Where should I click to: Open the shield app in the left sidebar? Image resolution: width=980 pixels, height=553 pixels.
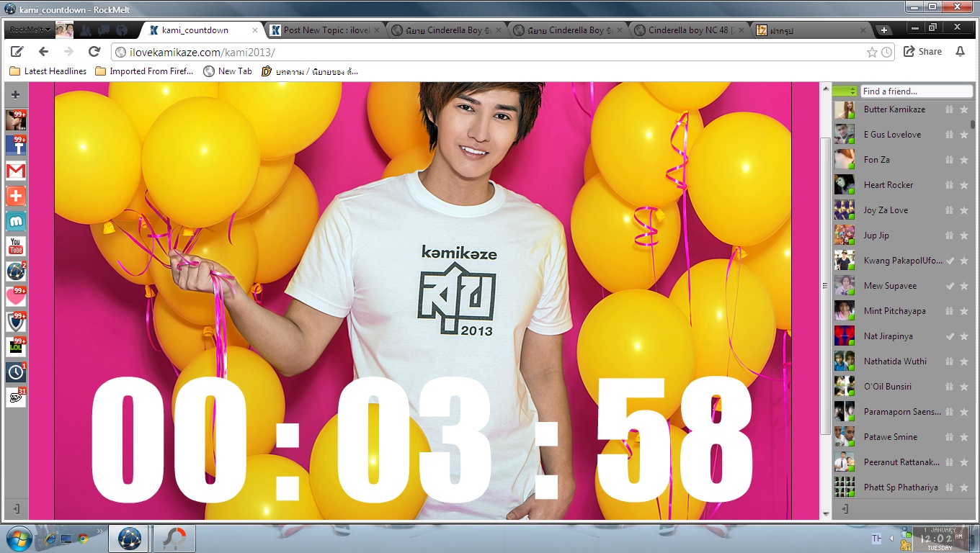(16, 322)
